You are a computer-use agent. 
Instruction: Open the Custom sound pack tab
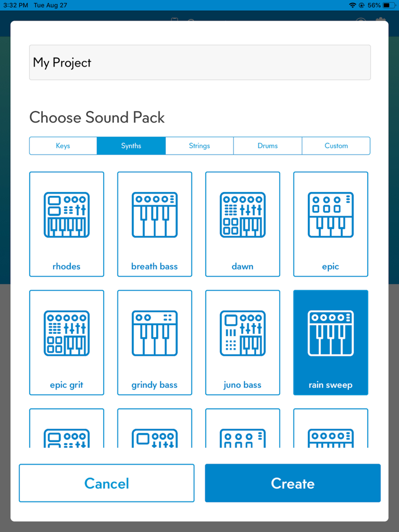point(336,146)
